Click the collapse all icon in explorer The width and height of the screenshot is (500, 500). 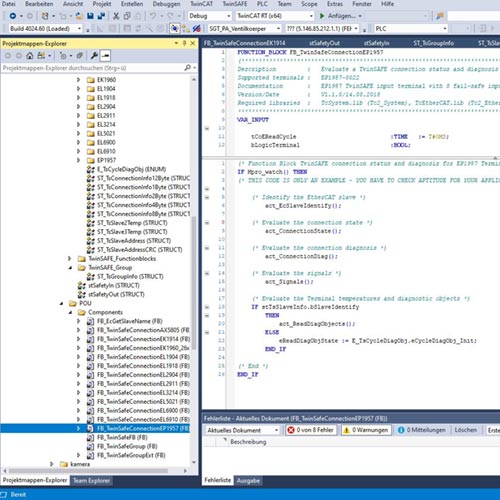80,56
